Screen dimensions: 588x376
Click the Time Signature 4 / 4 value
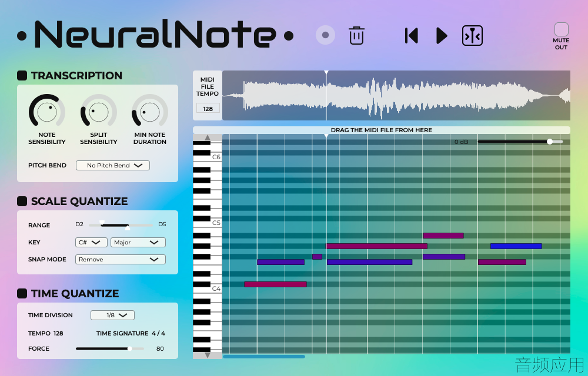[x=158, y=333]
